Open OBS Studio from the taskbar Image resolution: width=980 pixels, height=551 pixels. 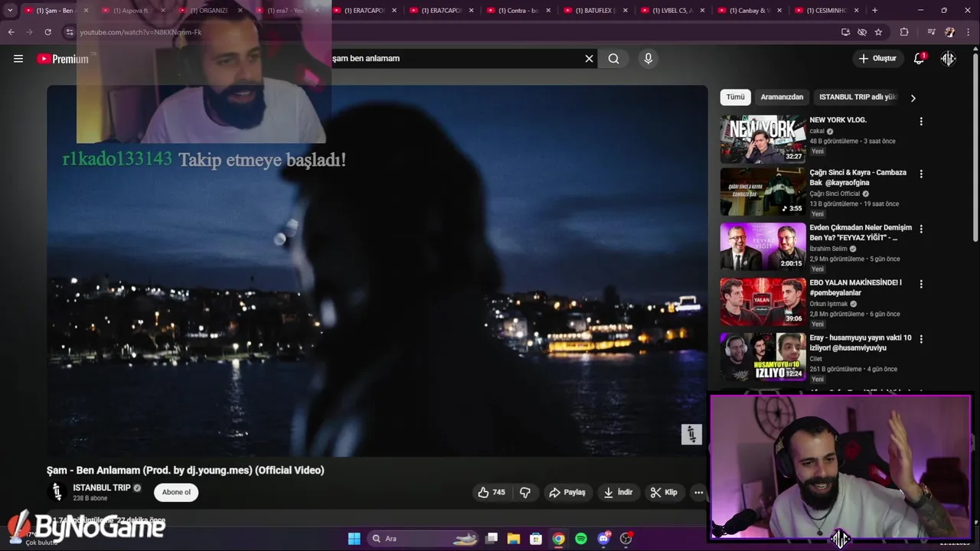626,539
